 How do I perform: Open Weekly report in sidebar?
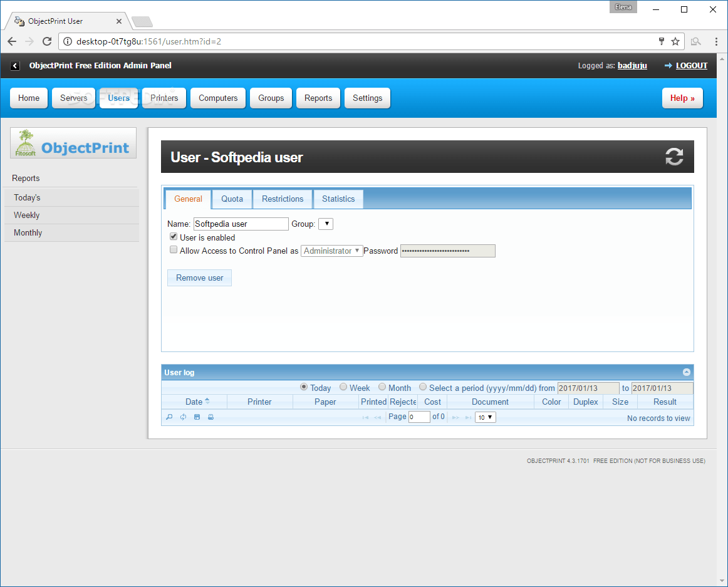(71, 215)
